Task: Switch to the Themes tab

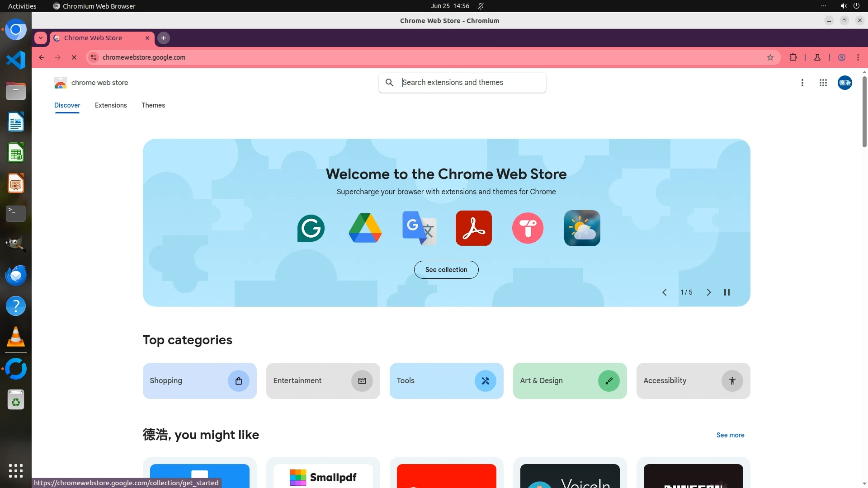Action: (153, 105)
